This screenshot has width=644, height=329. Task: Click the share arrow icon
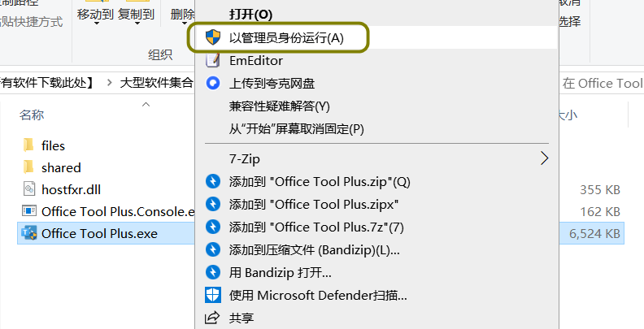tap(213, 318)
